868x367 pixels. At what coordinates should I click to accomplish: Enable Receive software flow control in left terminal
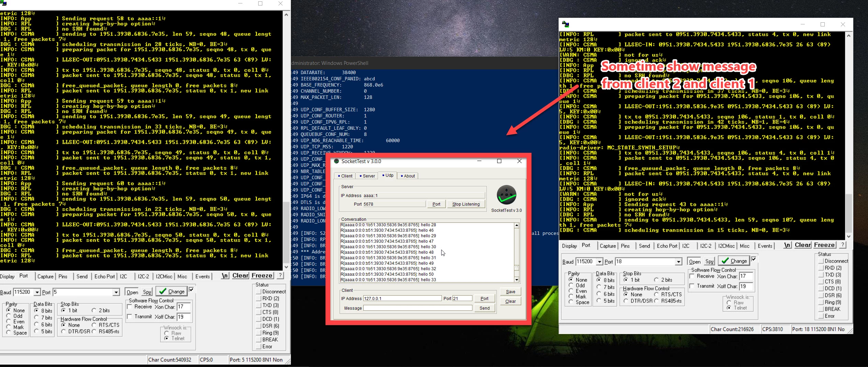[130, 307]
